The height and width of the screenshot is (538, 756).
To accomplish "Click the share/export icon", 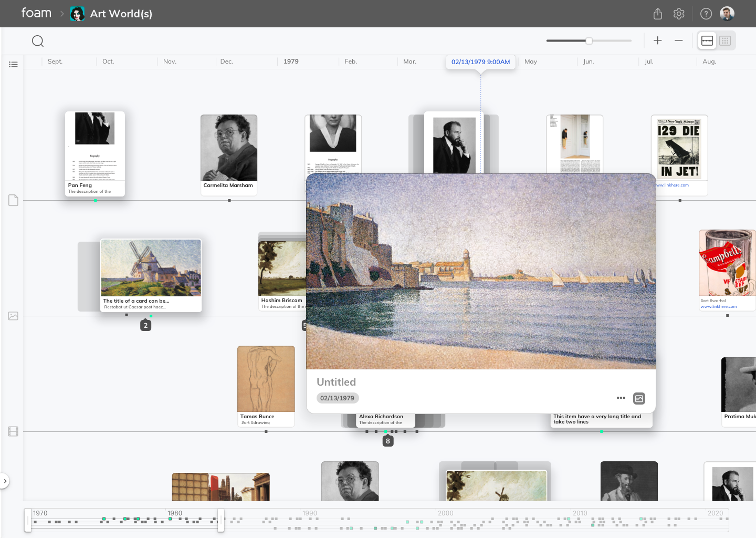I will (x=658, y=14).
